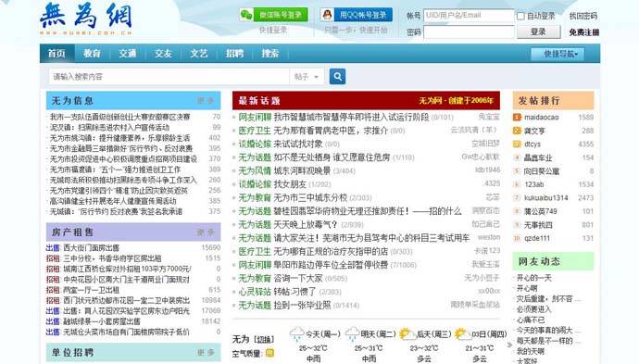Click author weston in topic list
The height and width of the screenshot is (364, 639).
click(489, 237)
